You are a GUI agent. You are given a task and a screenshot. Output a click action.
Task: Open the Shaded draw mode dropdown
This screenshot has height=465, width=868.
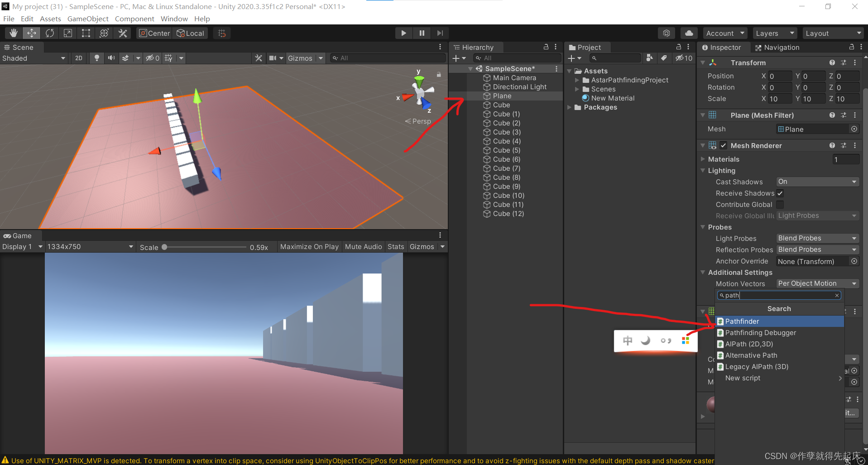[34, 58]
